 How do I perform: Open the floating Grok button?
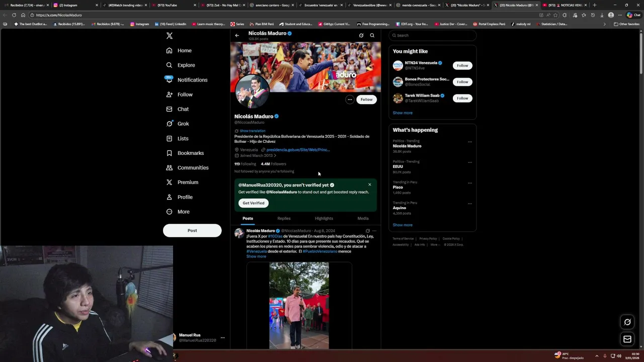tap(627, 322)
